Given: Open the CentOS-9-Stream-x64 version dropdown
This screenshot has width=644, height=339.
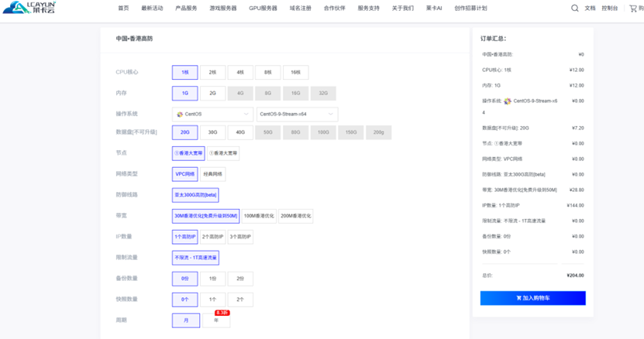Looking at the screenshot, I should click(297, 114).
